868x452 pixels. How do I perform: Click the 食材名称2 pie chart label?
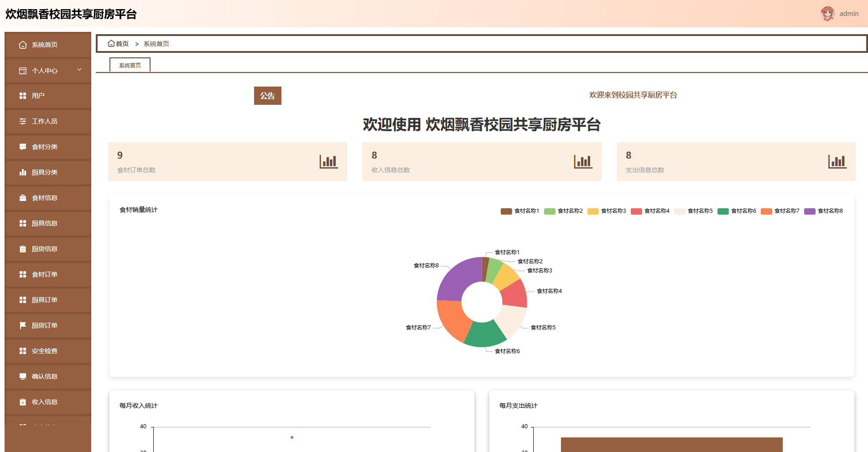click(x=530, y=261)
